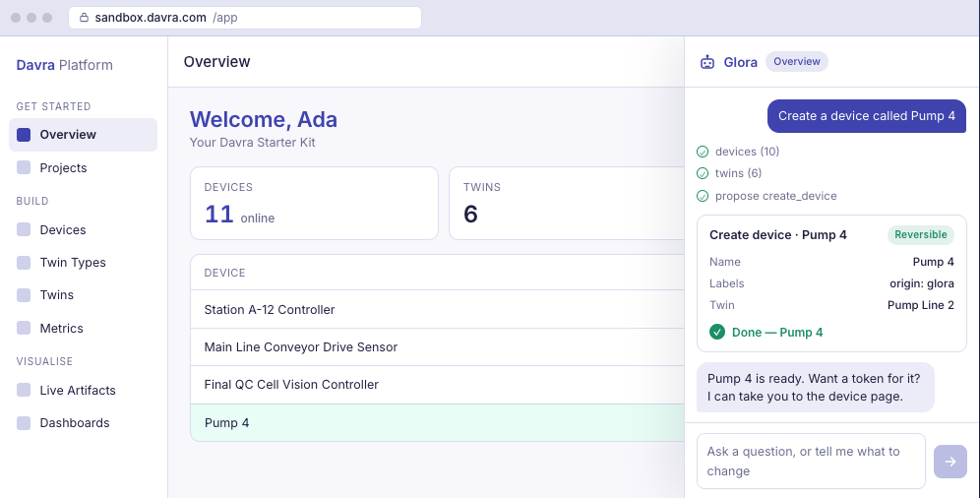Image resolution: width=980 pixels, height=498 pixels.
Task: Go to Devices in the sidebar
Action: coord(83,229)
